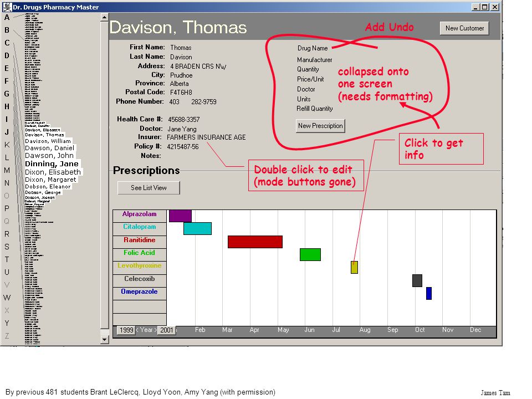Jump to letter H in the index
This screenshot has height=399, width=532.
click(x=7, y=106)
